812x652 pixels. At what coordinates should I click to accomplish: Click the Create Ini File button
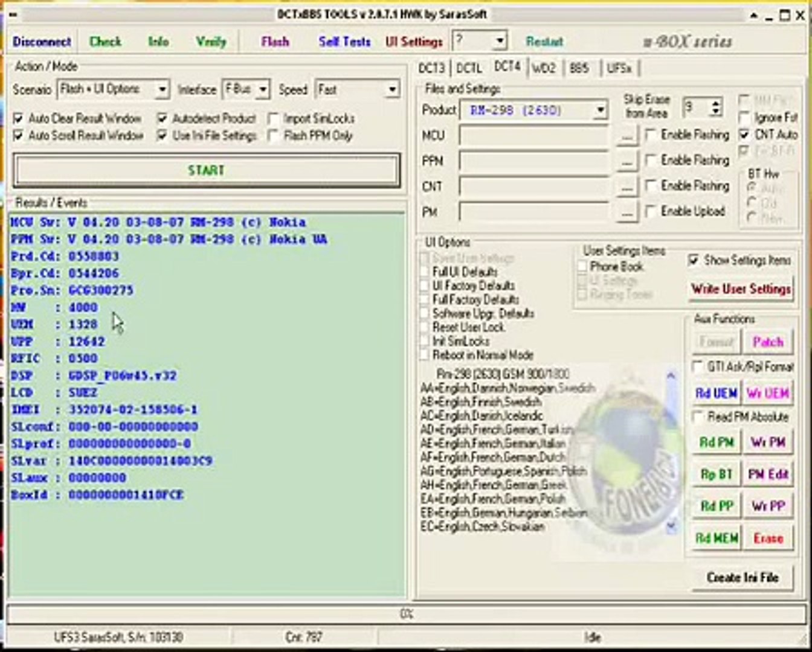[x=742, y=578]
